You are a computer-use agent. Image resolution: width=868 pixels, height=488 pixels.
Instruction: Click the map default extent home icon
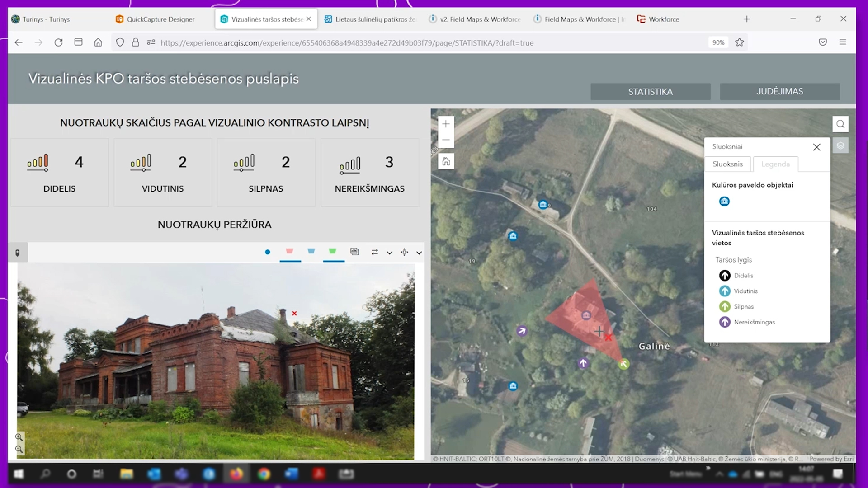[446, 161]
